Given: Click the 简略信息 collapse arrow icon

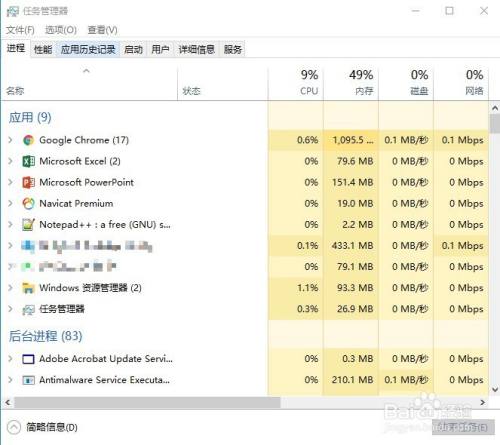Looking at the screenshot, I should 14,427.
